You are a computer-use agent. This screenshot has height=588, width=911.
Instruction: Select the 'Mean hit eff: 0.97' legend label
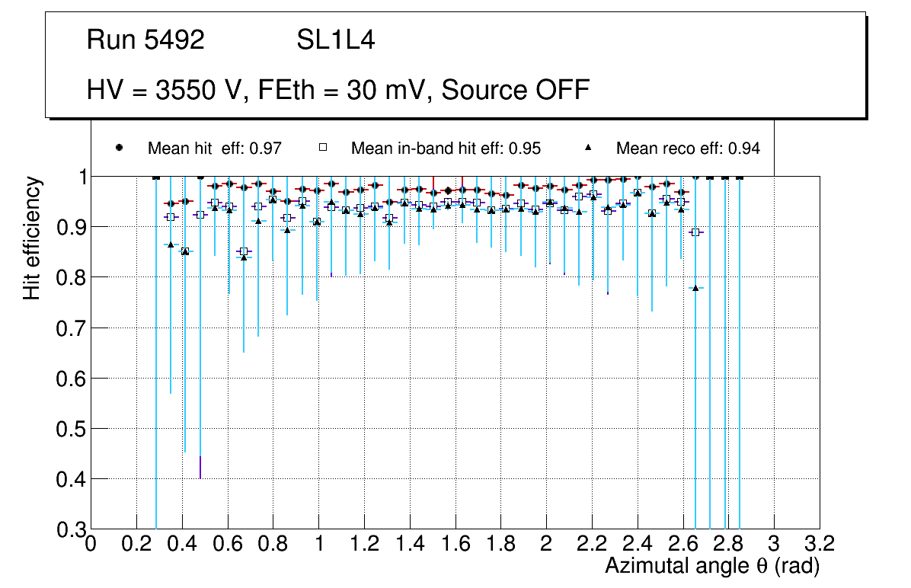coord(215,149)
